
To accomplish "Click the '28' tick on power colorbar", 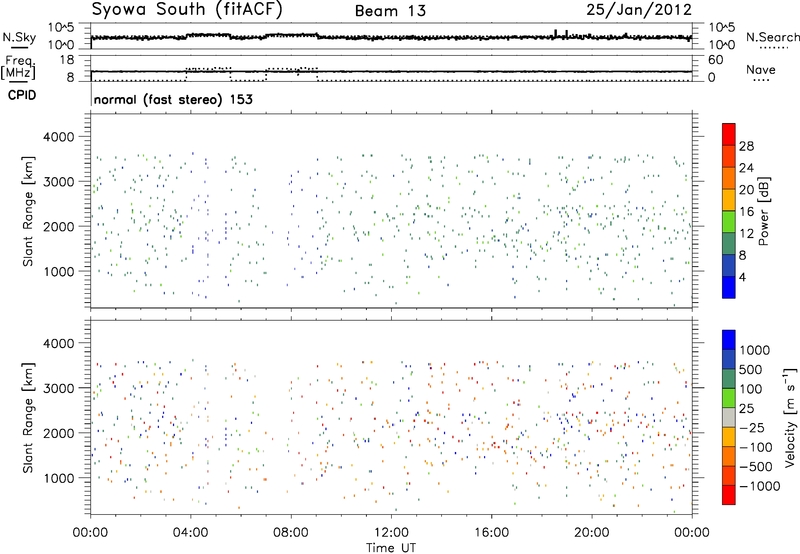I will point(746,146).
